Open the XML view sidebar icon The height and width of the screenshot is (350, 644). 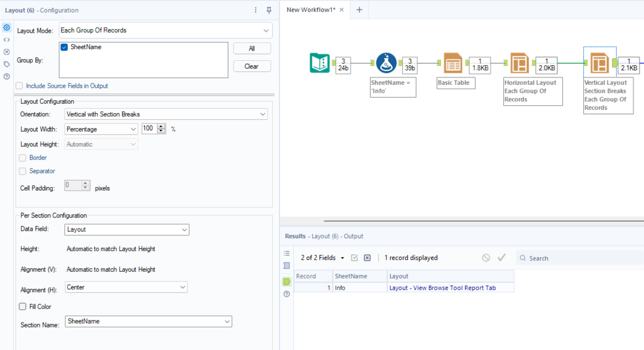[7, 40]
